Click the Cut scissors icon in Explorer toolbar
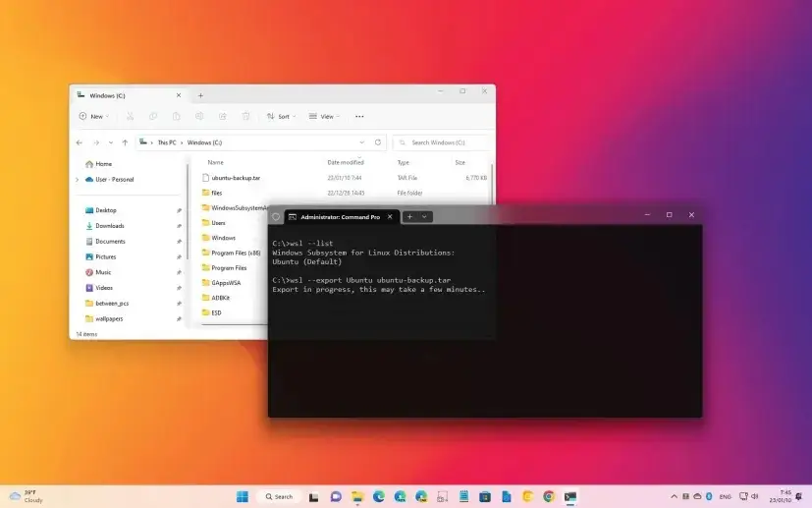This screenshot has width=812, height=508. pos(130,117)
